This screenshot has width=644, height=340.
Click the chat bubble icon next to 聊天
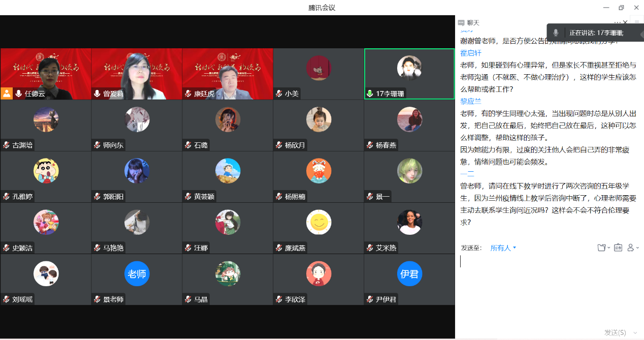click(x=461, y=23)
